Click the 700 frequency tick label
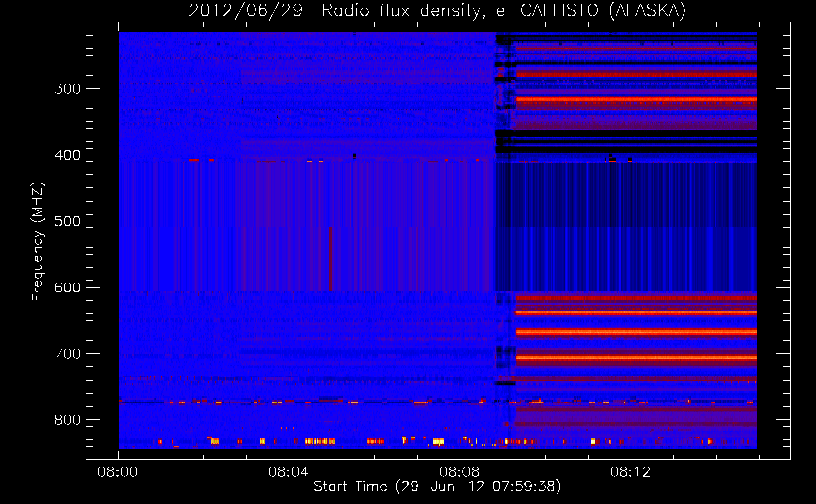 68,354
